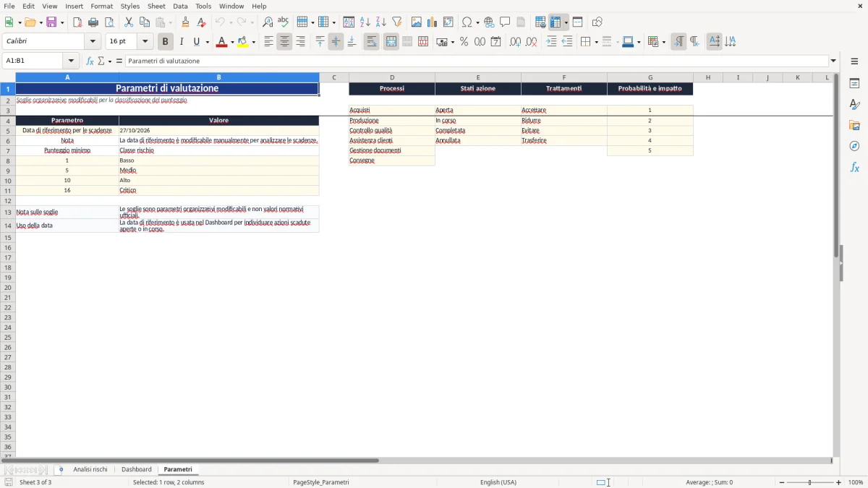Viewport: 868px width, 488px height.
Task: Expand the Name Box dropdown
Action: (x=71, y=61)
